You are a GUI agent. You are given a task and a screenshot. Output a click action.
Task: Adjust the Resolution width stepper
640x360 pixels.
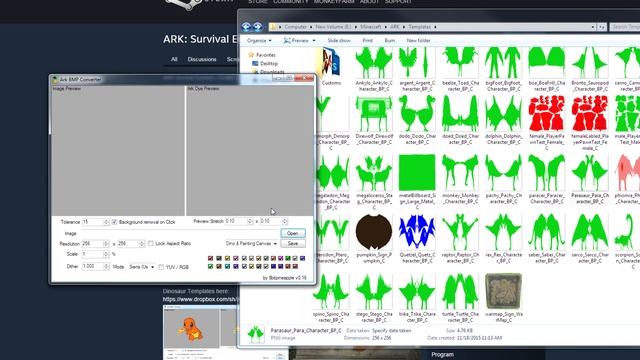click(106, 243)
